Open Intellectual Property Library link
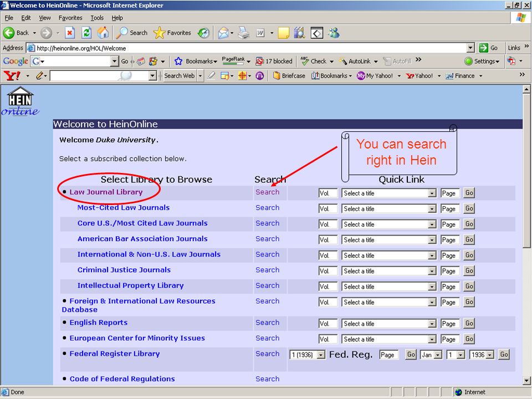This screenshot has width=532, height=399. [x=130, y=286]
